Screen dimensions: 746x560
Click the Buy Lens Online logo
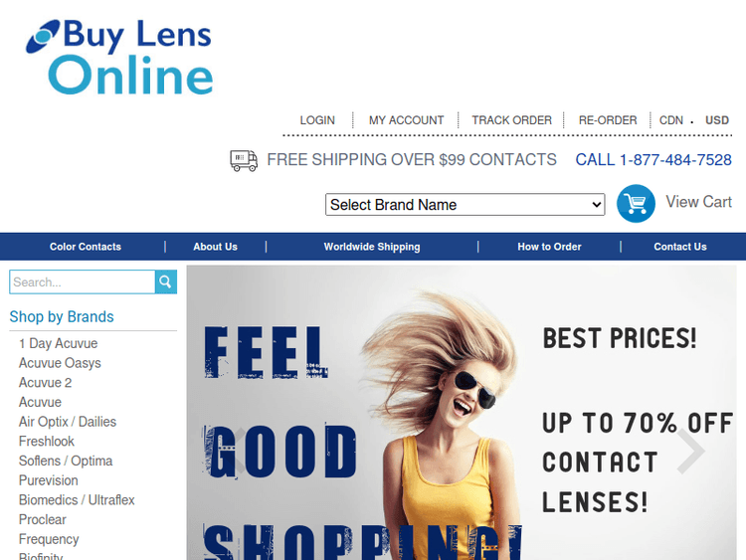[119, 57]
